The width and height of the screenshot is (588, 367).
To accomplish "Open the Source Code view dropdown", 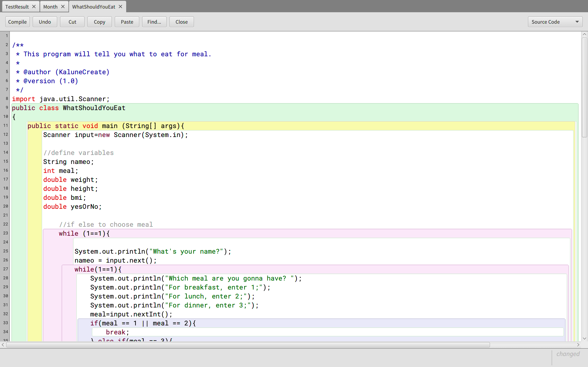I will pos(555,22).
